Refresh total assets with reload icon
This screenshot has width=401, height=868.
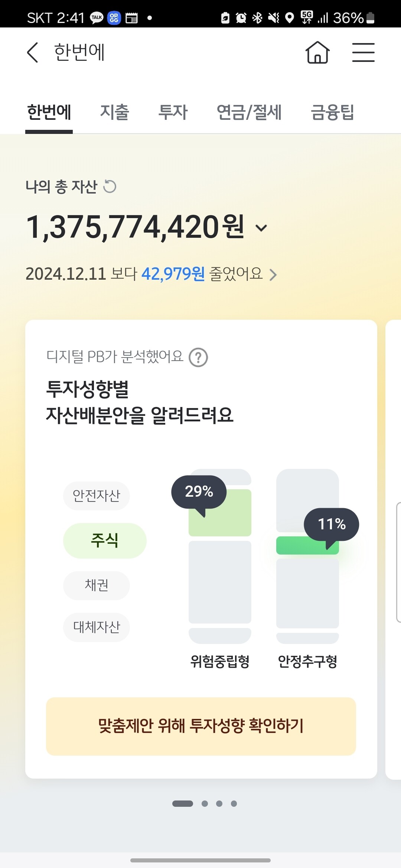(x=110, y=186)
